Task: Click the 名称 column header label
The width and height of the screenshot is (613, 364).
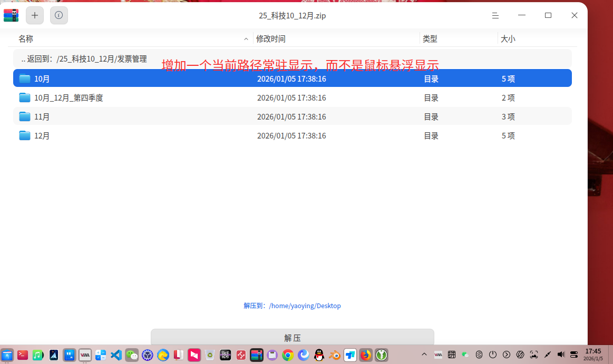Action: (26, 38)
